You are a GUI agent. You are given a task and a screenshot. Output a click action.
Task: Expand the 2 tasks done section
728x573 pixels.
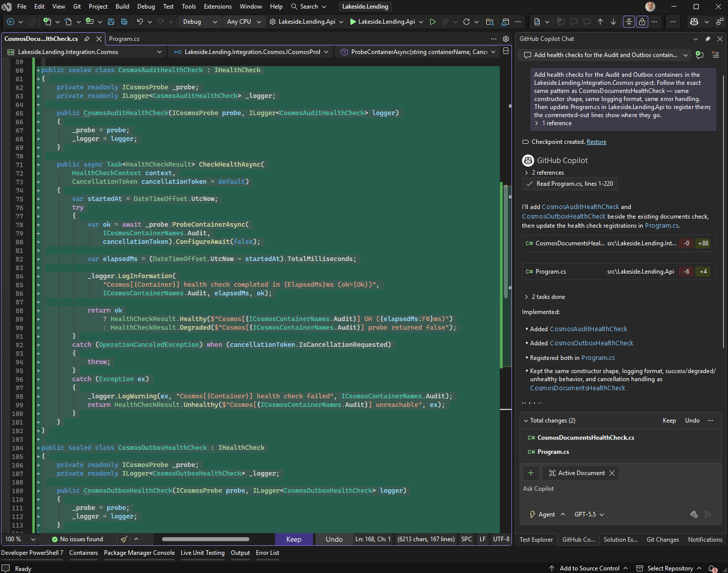coord(544,297)
